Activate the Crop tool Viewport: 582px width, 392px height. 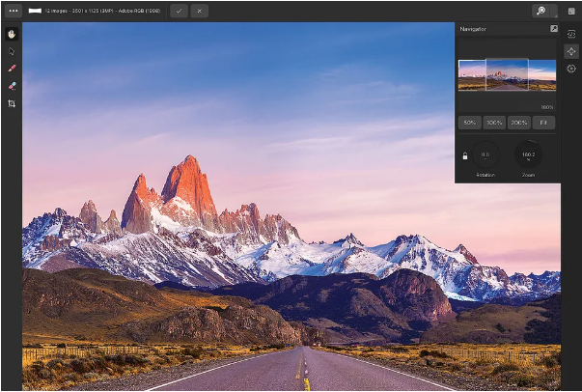[x=12, y=102]
